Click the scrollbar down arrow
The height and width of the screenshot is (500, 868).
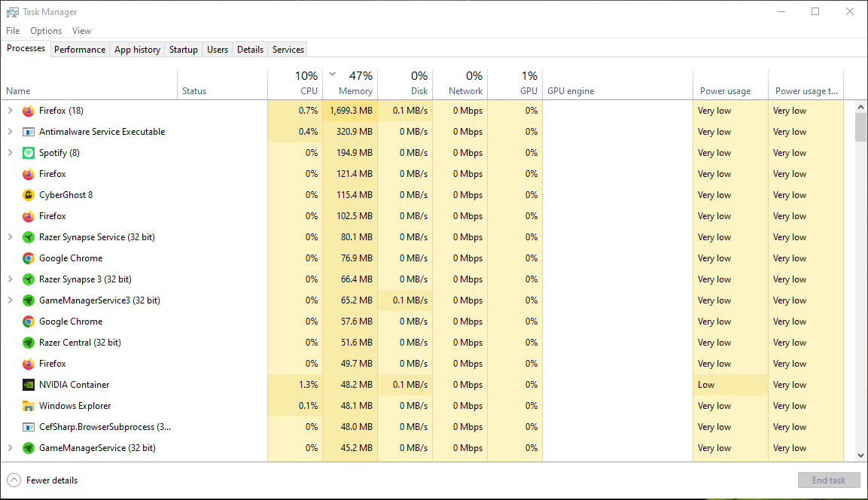860,455
